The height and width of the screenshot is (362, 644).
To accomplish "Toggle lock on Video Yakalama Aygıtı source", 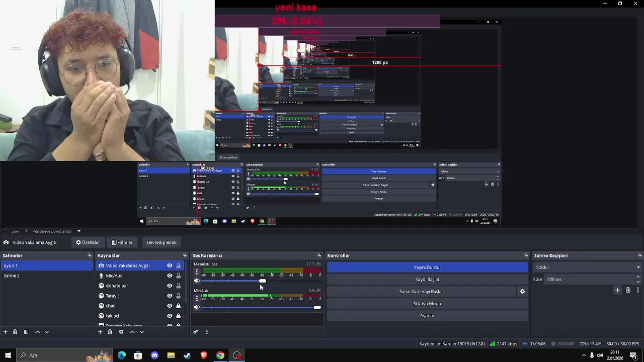I will (178, 265).
